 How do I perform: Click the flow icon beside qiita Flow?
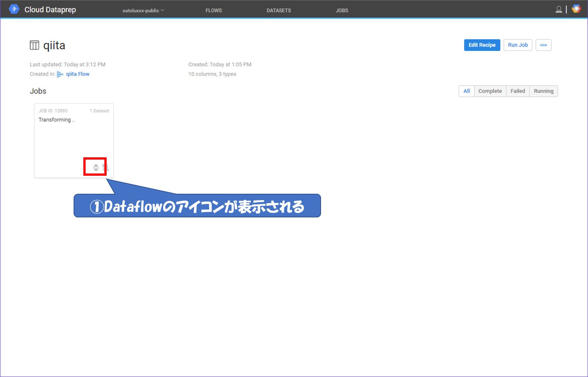60,74
